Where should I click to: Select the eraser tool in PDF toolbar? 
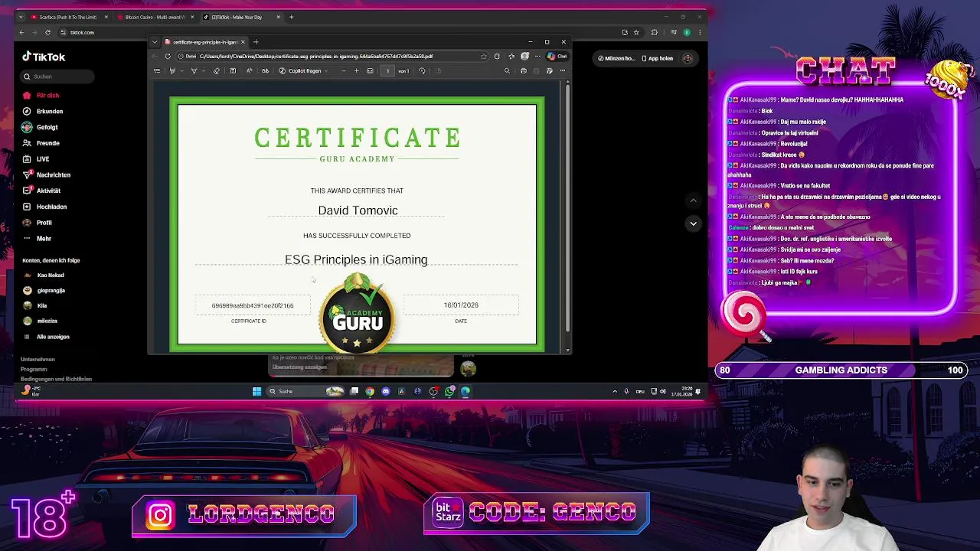click(x=217, y=71)
